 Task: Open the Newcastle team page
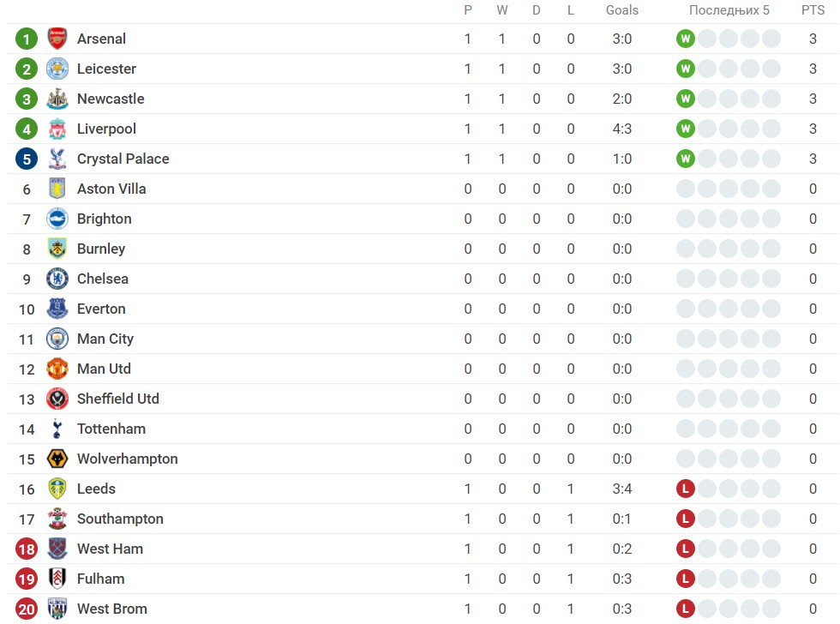[x=111, y=99]
